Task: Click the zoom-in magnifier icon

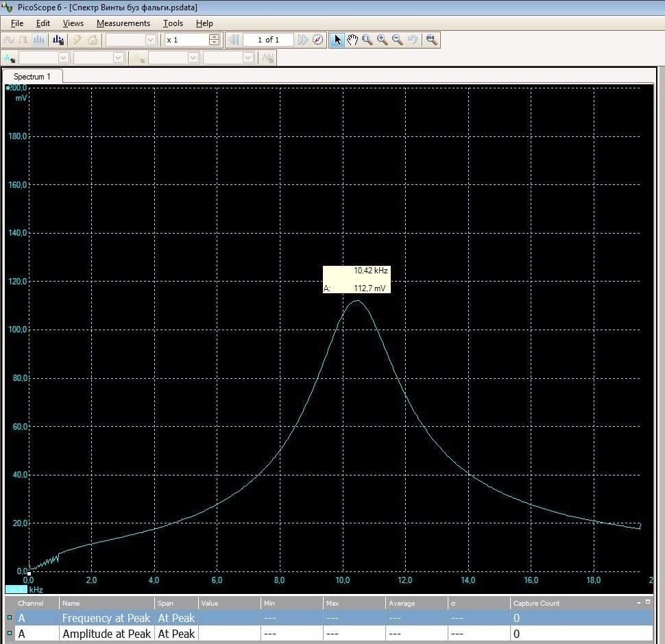Action: click(x=383, y=40)
